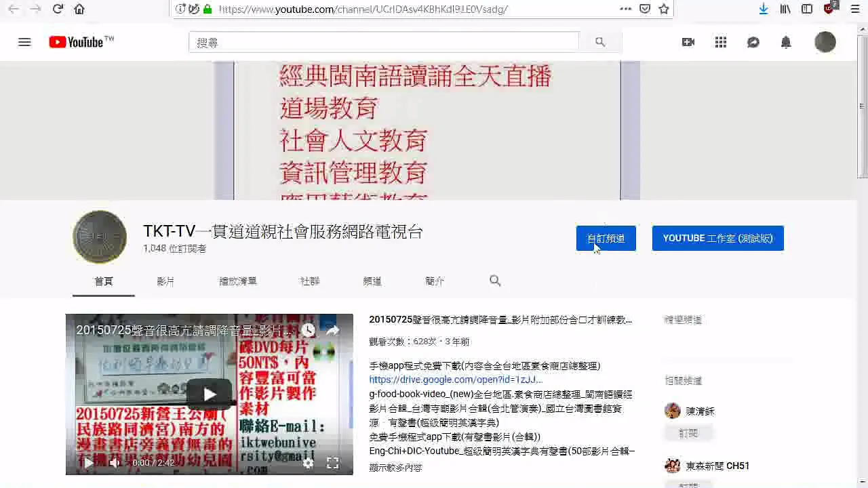Click the browser forward arrow
The image size is (868, 488).
point(35,9)
